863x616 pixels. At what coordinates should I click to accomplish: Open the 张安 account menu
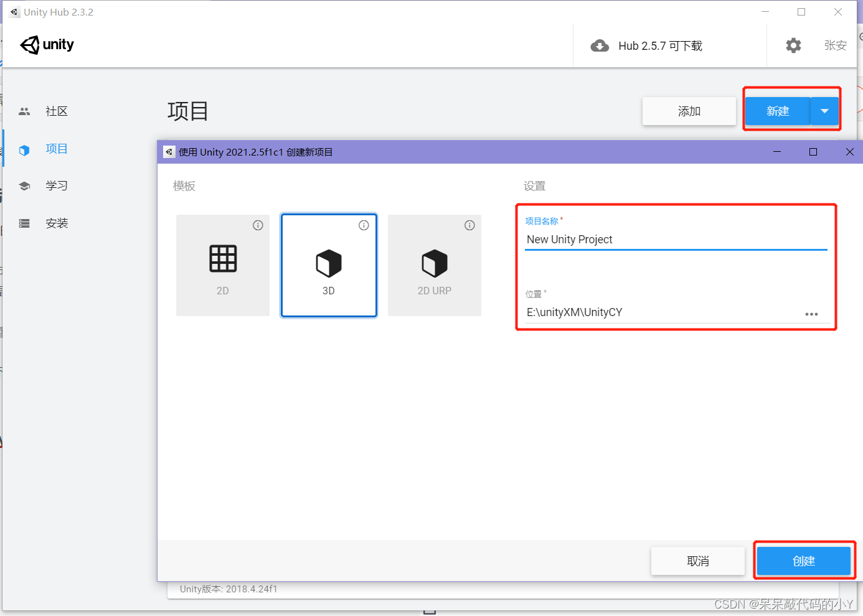(x=835, y=45)
